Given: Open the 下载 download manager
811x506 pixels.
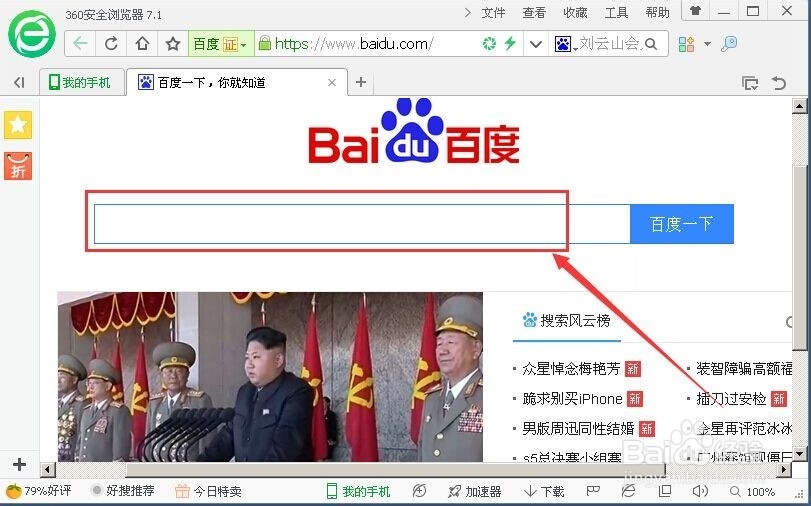Looking at the screenshot, I should click(x=544, y=491).
